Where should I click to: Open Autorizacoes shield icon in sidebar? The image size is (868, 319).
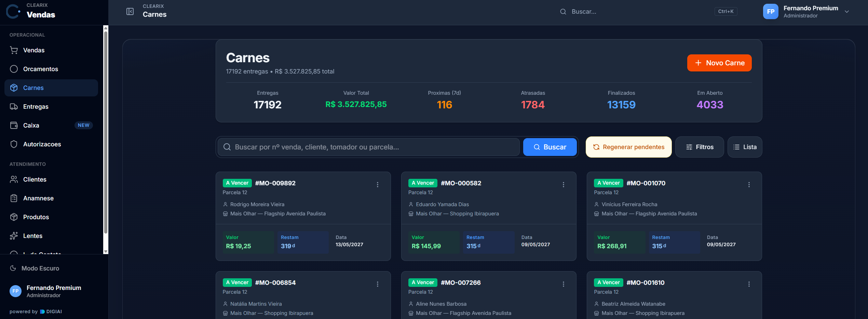(14, 144)
